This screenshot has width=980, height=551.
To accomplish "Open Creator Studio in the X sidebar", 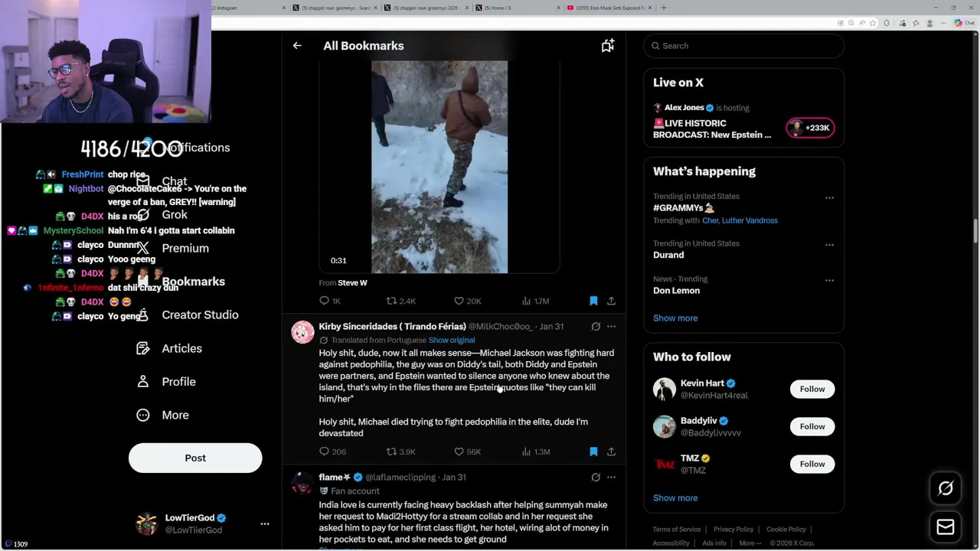I will [x=187, y=315].
